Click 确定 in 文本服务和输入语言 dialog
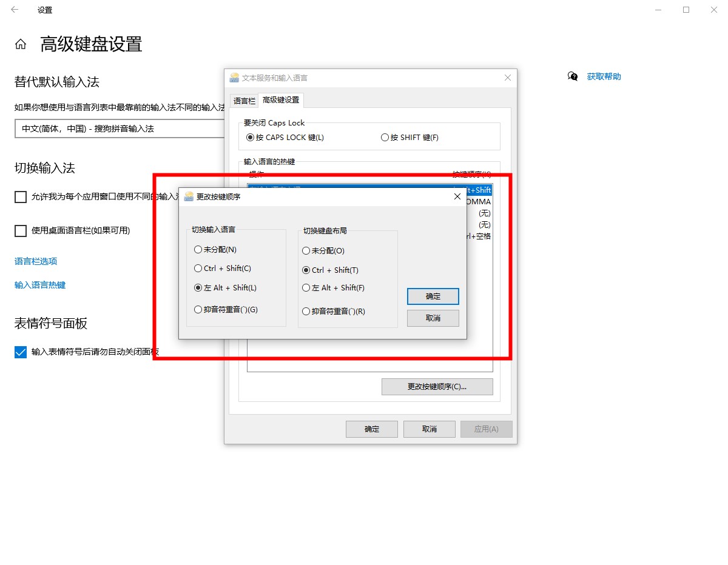This screenshot has height=565, width=728. click(x=372, y=429)
